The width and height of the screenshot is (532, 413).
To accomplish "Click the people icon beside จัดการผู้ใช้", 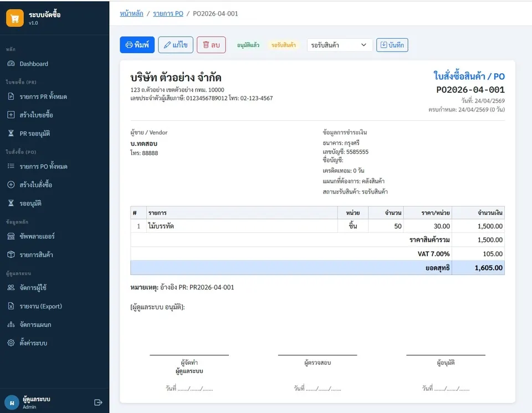I will click(11, 288).
